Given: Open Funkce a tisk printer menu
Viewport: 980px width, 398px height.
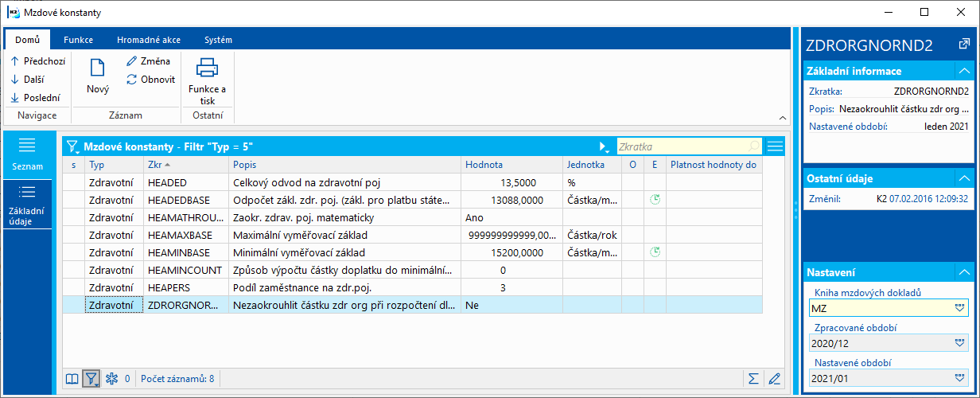Looking at the screenshot, I should point(207,81).
